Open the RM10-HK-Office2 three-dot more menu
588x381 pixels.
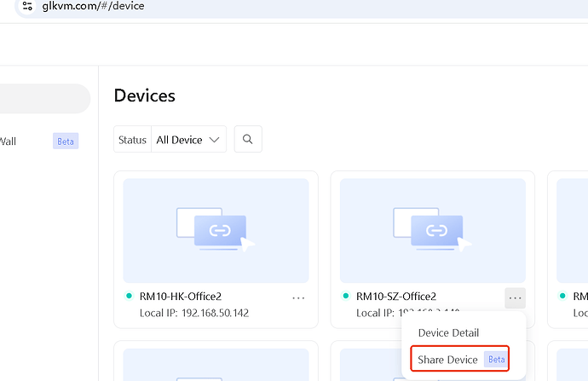pyautogui.click(x=298, y=297)
